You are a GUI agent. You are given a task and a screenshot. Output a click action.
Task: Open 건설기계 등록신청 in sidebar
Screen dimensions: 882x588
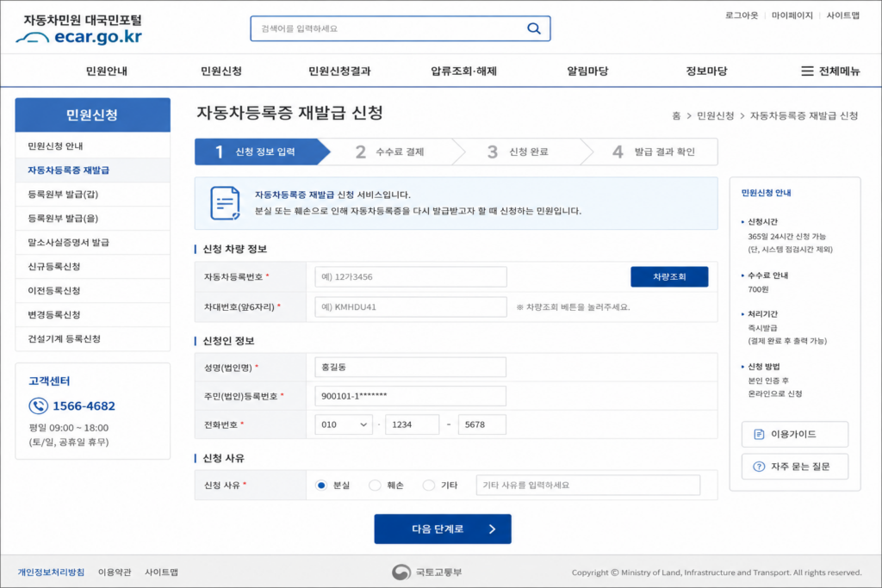[93, 339]
